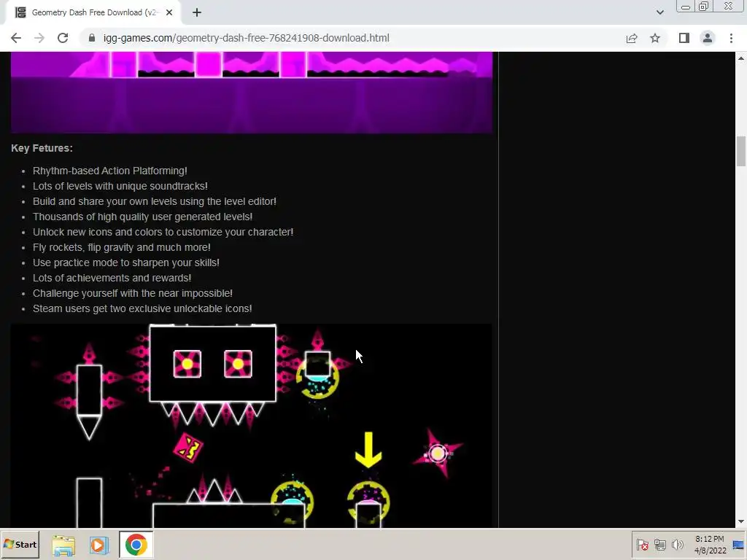The image size is (747, 560).
Task: Select Chrome in taskbar
Action: click(136, 545)
